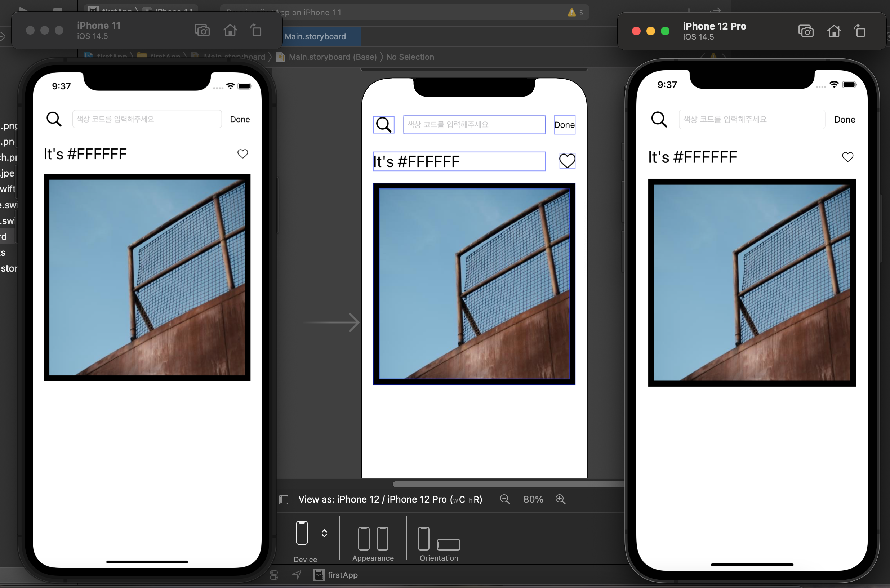Tap Done in iPhone 11 simulator
Screen dimensions: 890x588
coord(240,119)
